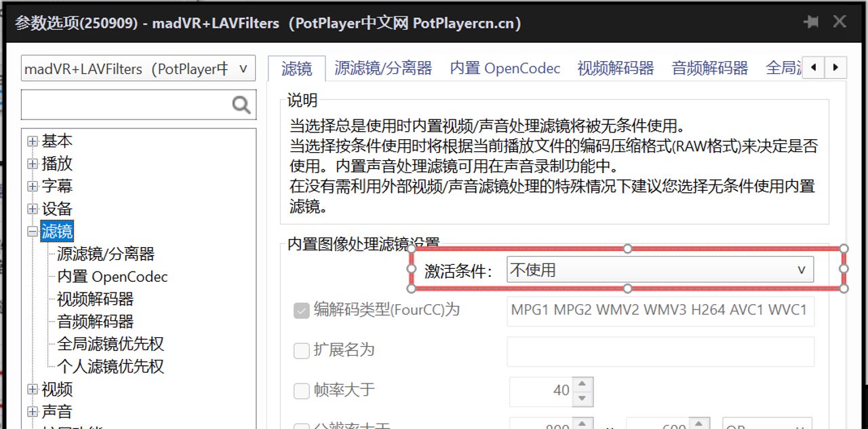Select the 滤镜 tree item label
Screen dimensions: 868x429
tap(57, 231)
